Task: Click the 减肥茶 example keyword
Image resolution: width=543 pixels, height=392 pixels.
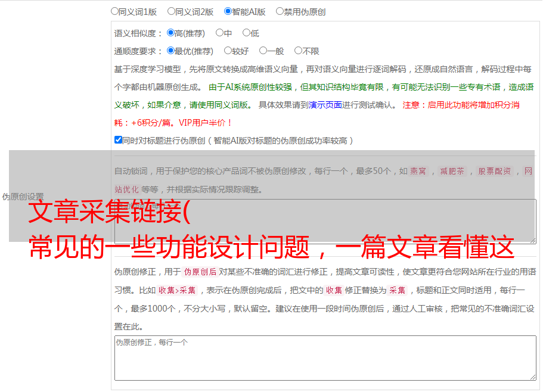Action: tap(452, 171)
